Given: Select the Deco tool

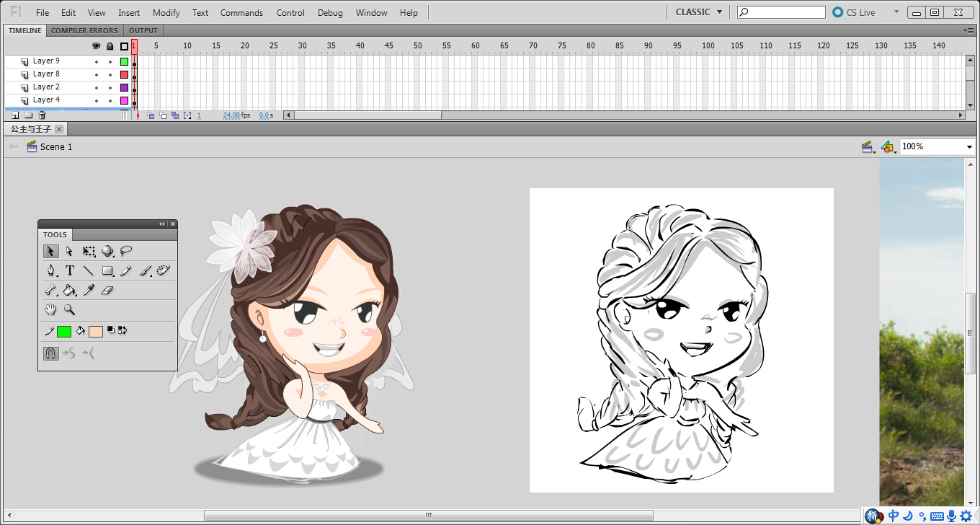Looking at the screenshot, I should (164, 270).
